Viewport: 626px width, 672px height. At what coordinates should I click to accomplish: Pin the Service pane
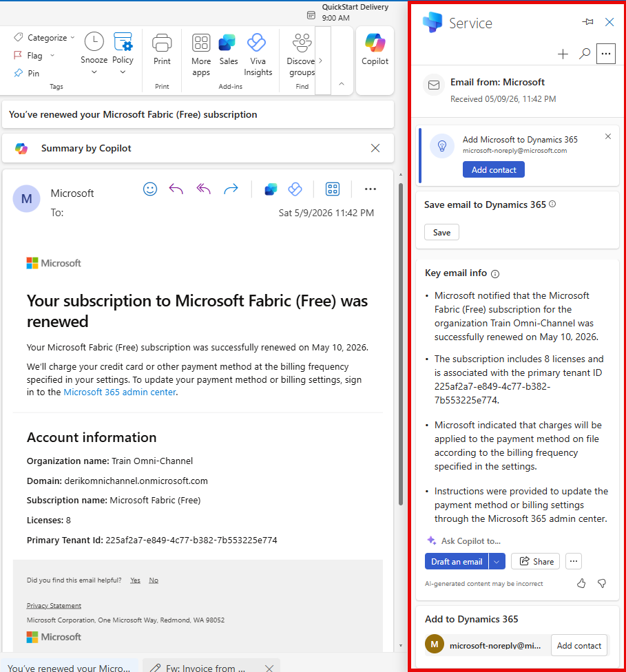click(588, 22)
